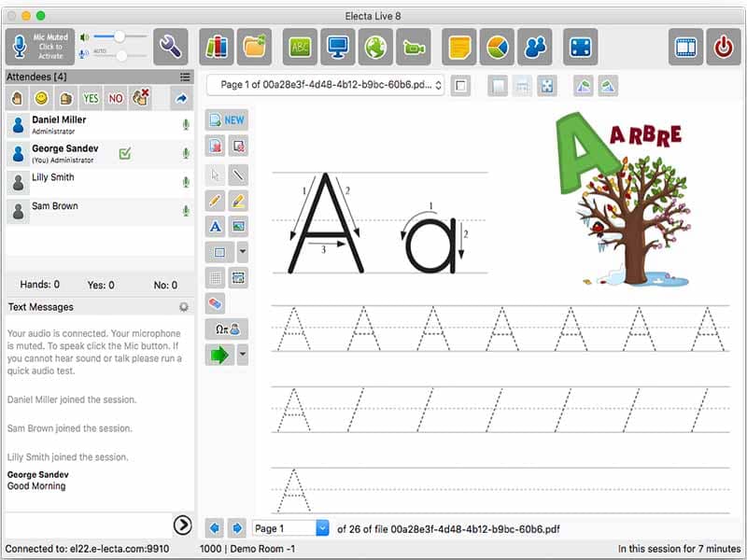
Task: Select attendee Lilly Smith
Action: (100, 182)
